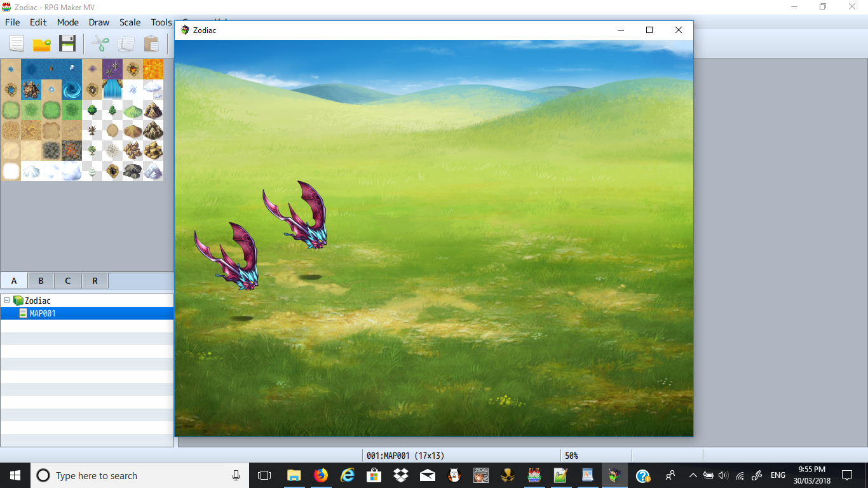Open the volume control in the system tray
Image resolution: width=868 pixels, height=488 pixels.
click(x=724, y=475)
